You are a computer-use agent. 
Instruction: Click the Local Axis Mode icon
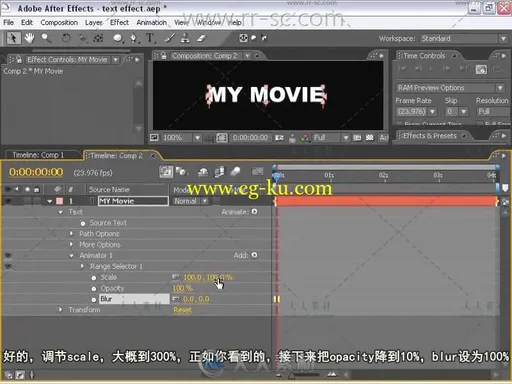243,38
